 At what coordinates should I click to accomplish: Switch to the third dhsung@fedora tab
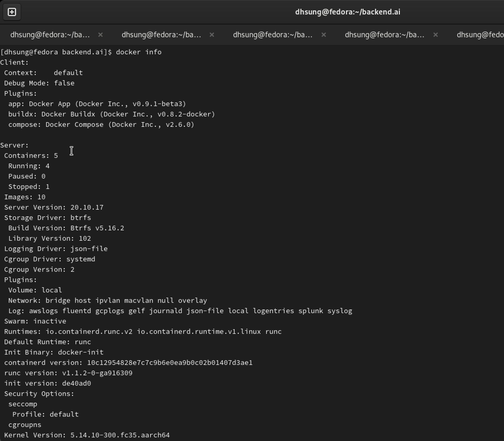tap(273, 35)
